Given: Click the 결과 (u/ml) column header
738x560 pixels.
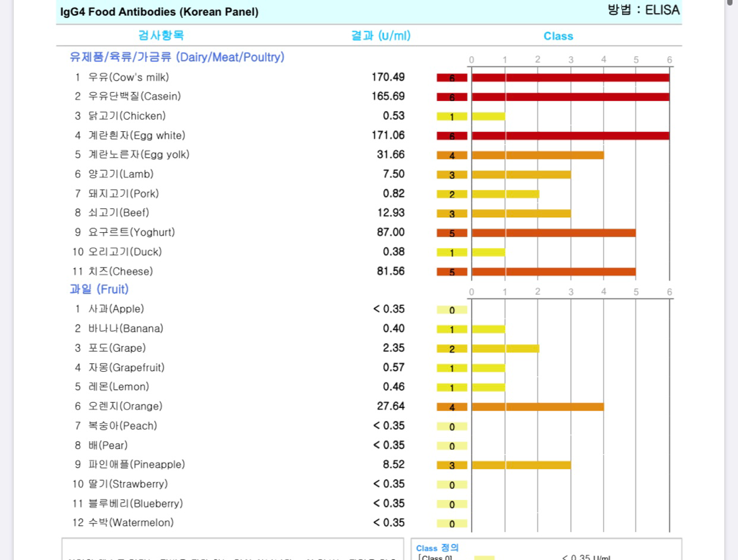Looking at the screenshot, I should click(381, 35).
